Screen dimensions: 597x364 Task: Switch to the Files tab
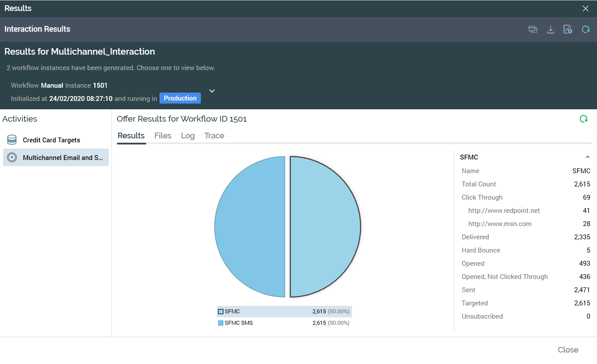[x=163, y=136]
